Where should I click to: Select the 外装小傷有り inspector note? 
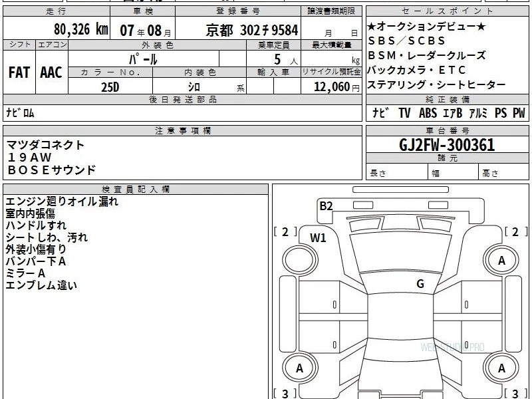(37, 249)
